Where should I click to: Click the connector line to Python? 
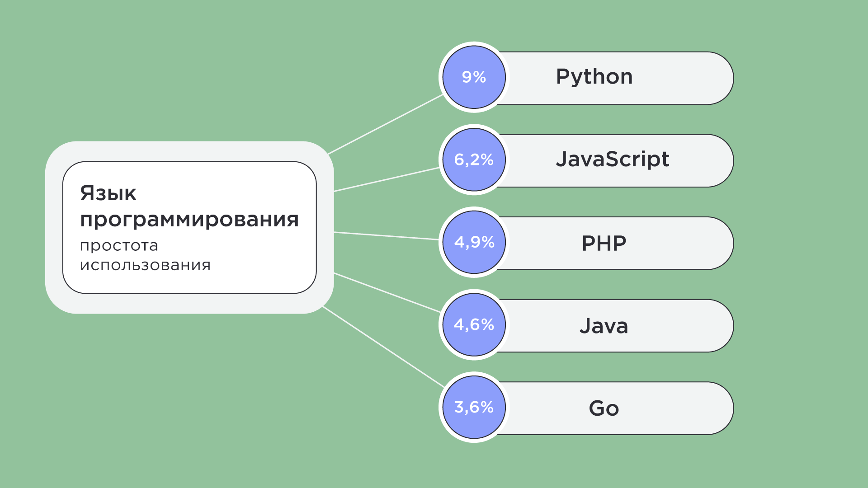click(x=385, y=124)
